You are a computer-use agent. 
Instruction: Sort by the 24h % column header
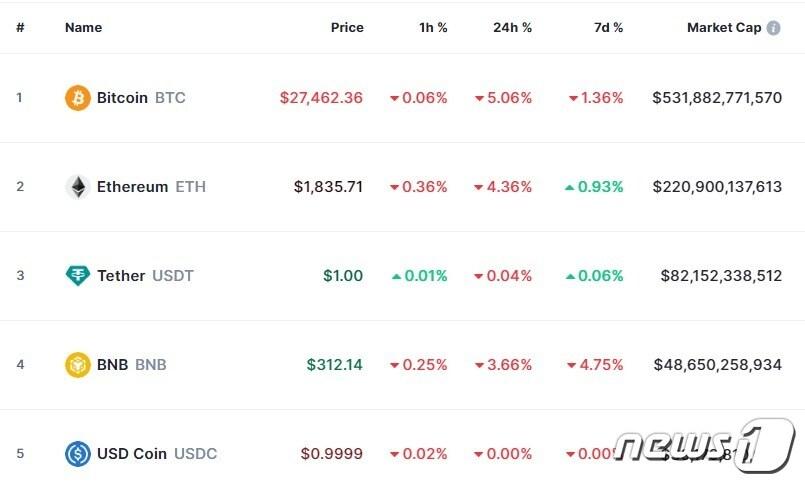[x=512, y=28]
